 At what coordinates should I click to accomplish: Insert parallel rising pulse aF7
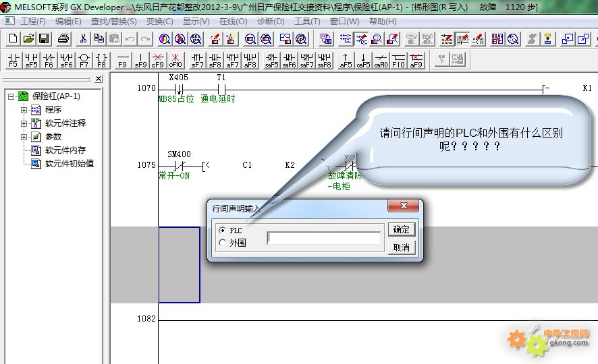tap(232, 60)
